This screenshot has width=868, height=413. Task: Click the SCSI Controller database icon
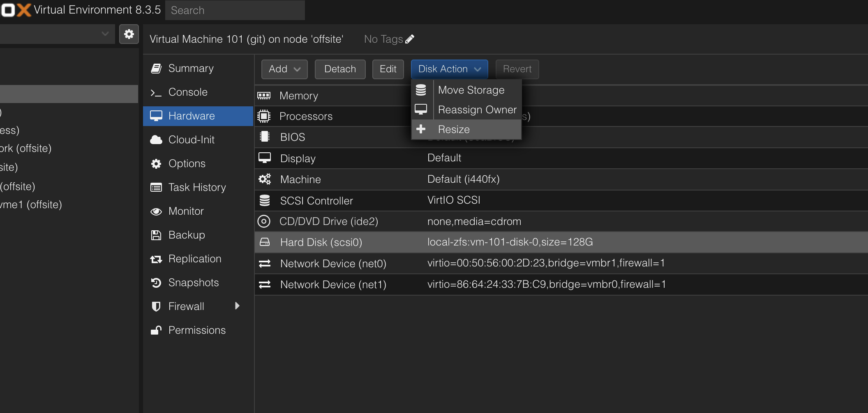(x=265, y=200)
